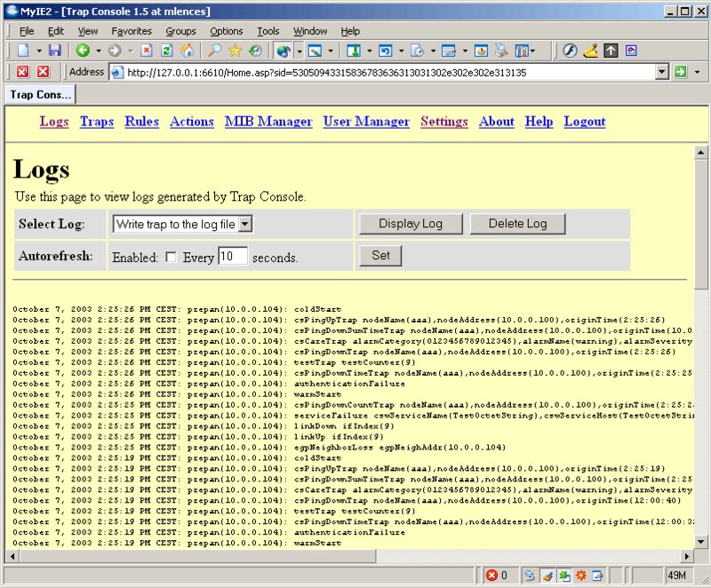711x588 pixels.
Task: Click the vertical scrollbar thumb
Action: 700,224
